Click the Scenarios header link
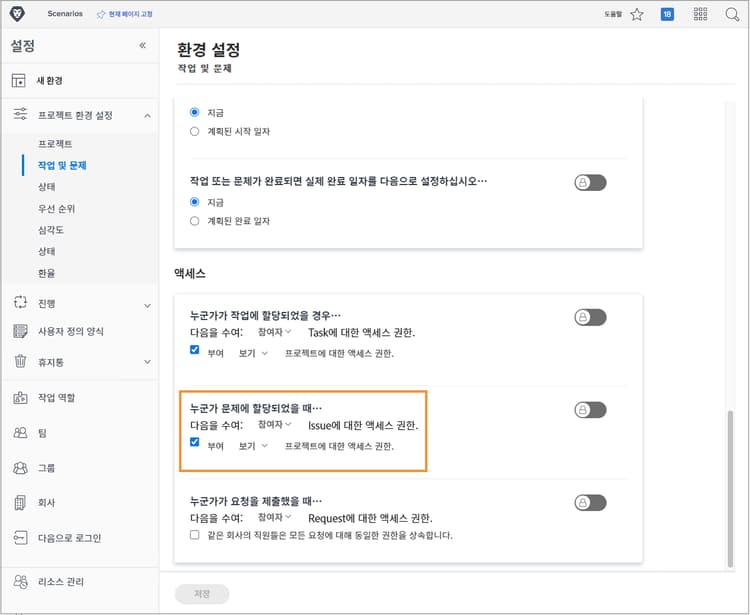This screenshot has width=750, height=615. pyautogui.click(x=65, y=14)
